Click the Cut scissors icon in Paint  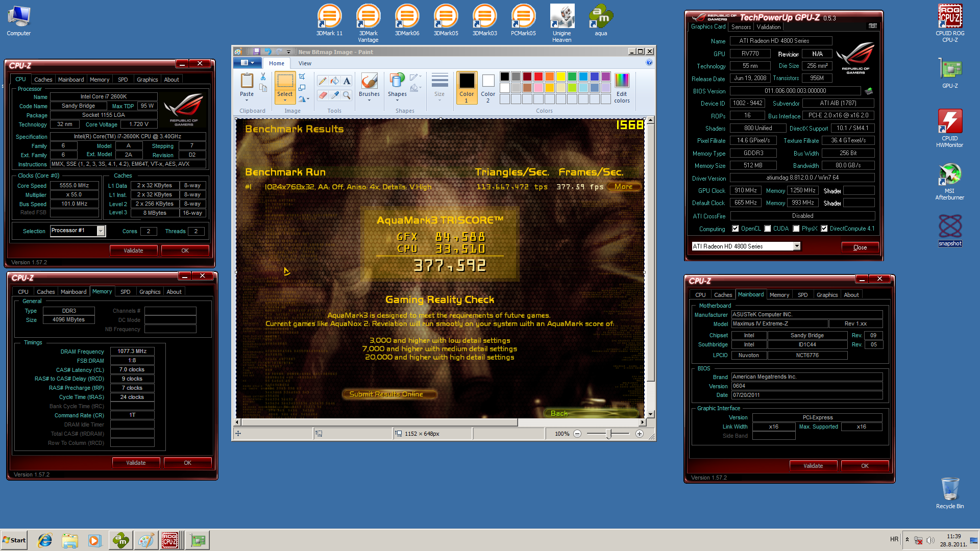pos(263,77)
